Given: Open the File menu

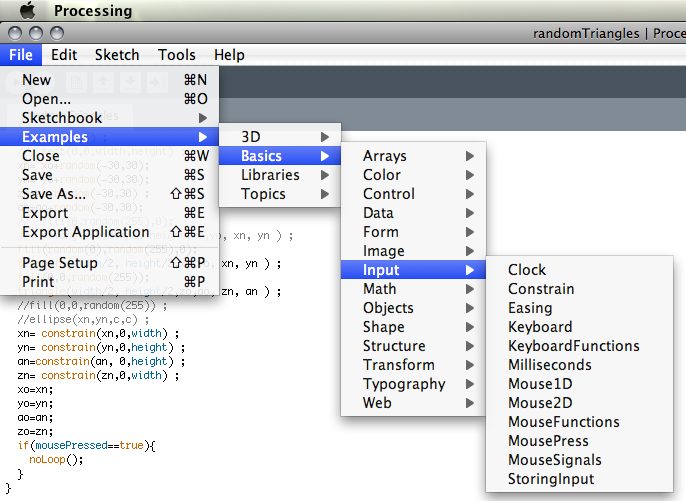Looking at the screenshot, I should (x=21, y=55).
